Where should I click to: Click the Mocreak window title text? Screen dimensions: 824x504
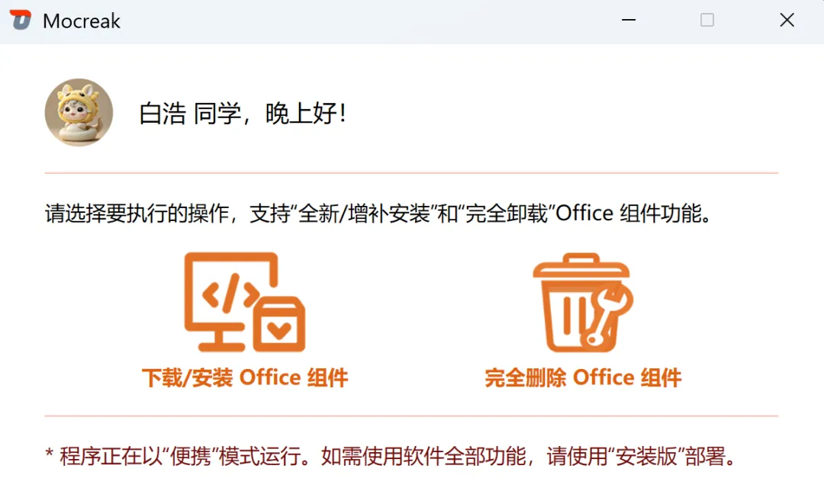[82, 21]
